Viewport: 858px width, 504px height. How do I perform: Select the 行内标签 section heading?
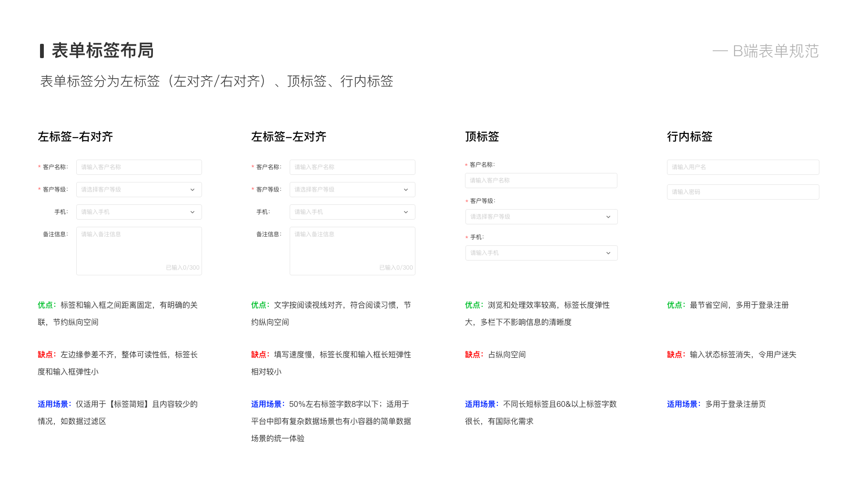pyautogui.click(x=690, y=137)
